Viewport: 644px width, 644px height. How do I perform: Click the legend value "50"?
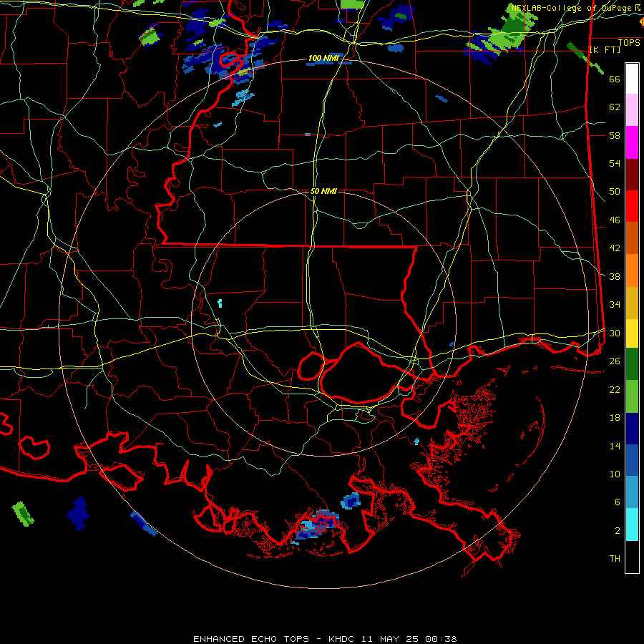615,192
